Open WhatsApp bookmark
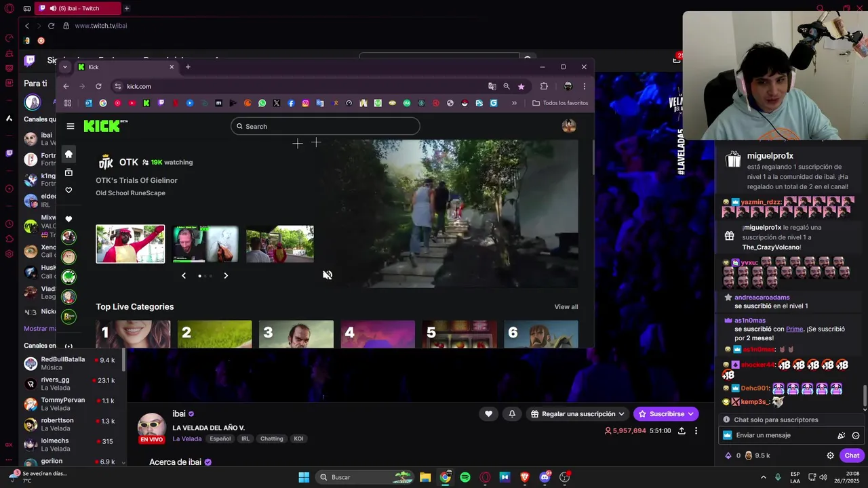This screenshot has height=488, width=868. click(x=262, y=103)
